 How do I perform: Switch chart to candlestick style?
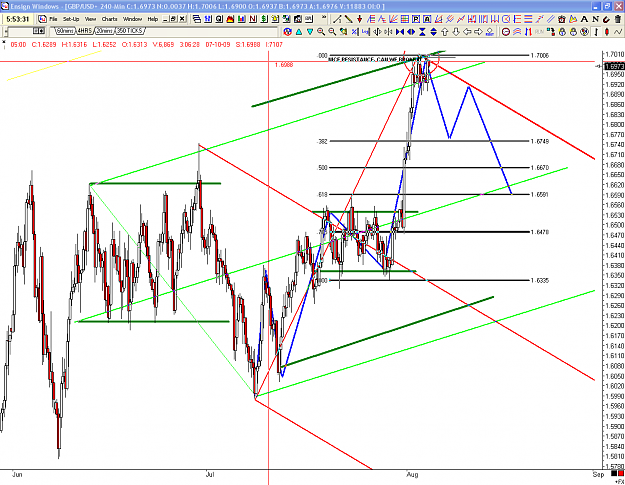click(607, 31)
